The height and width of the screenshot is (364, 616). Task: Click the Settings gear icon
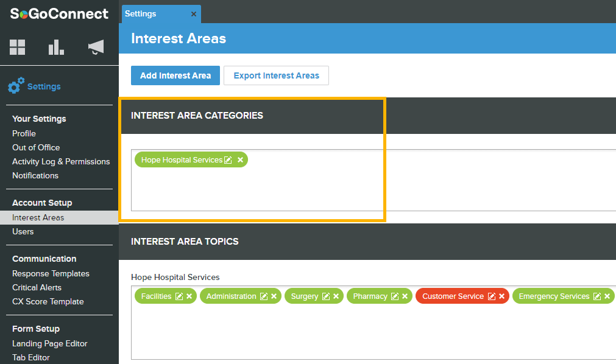click(16, 85)
